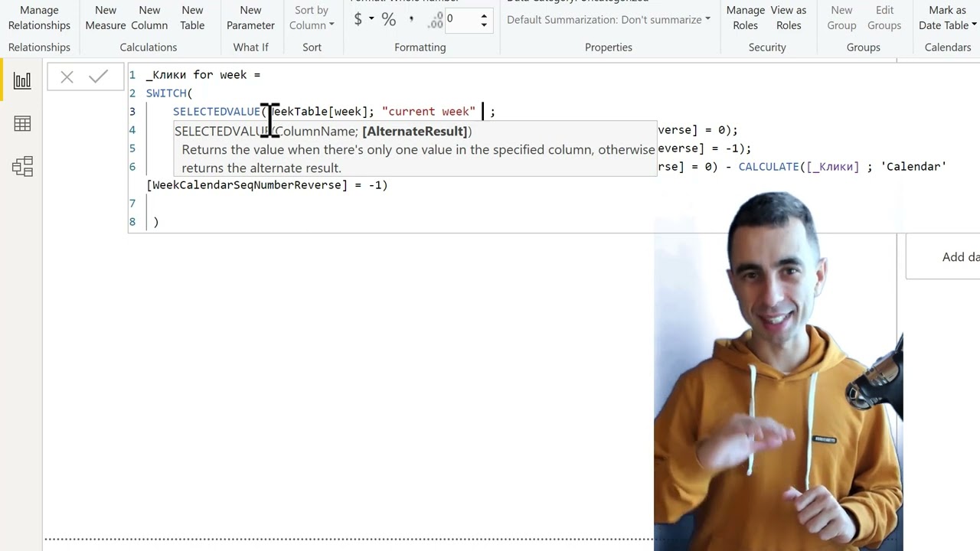Open the Model view relationships icon
Screen dimensions: 980x551
(x=22, y=166)
